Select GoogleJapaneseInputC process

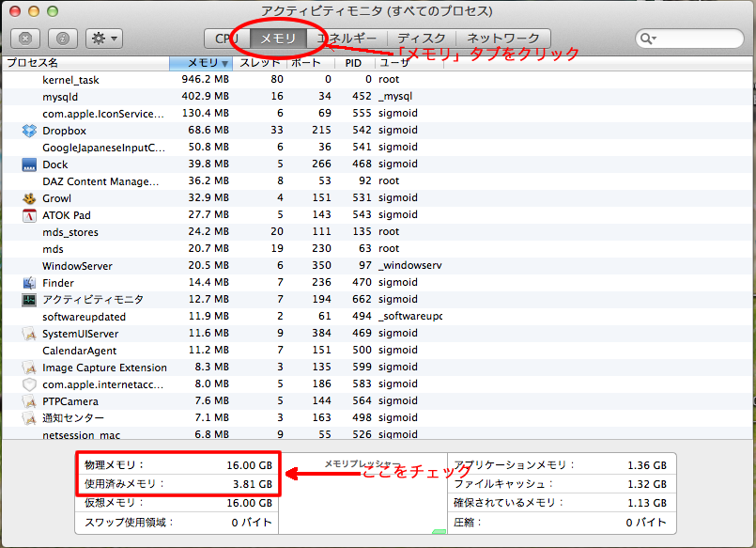tap(377, 148)
